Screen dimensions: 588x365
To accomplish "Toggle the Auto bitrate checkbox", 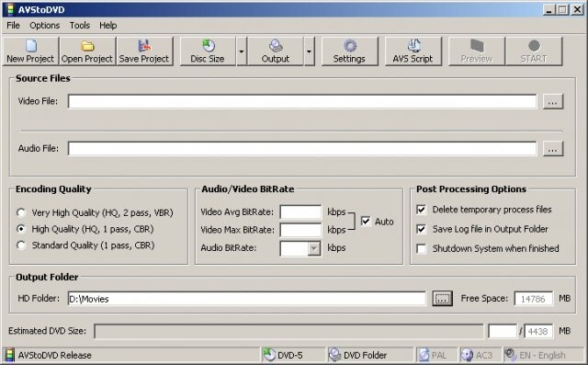I will coord(366,221).
